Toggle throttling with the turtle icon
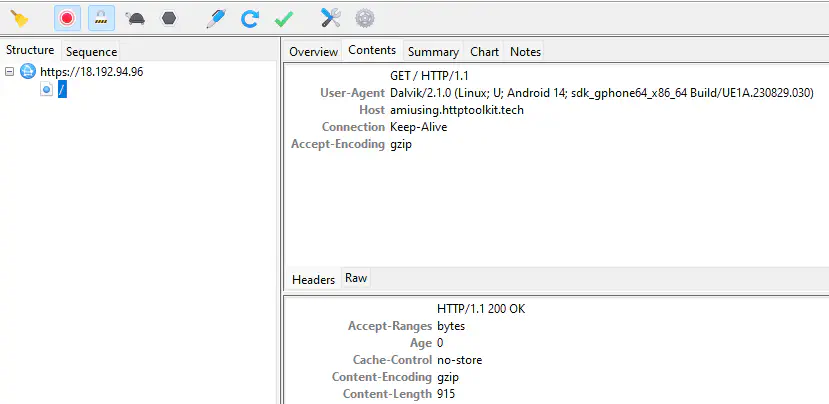829x404 pixels. pyautogui.click(x=135, y=17)
